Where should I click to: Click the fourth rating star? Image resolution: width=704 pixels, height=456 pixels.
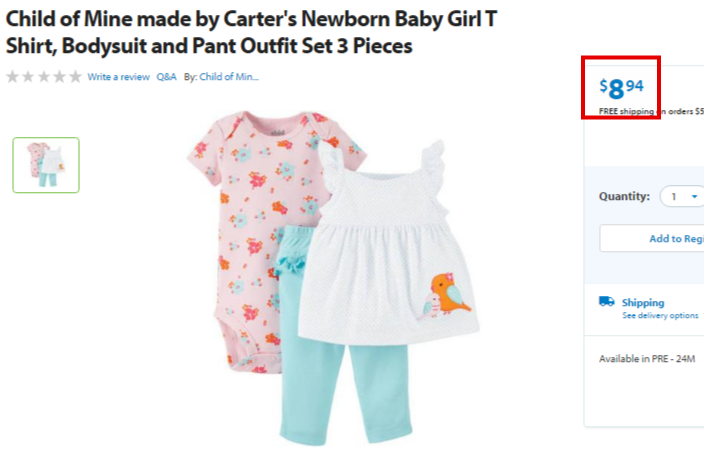tap(60, 77)
